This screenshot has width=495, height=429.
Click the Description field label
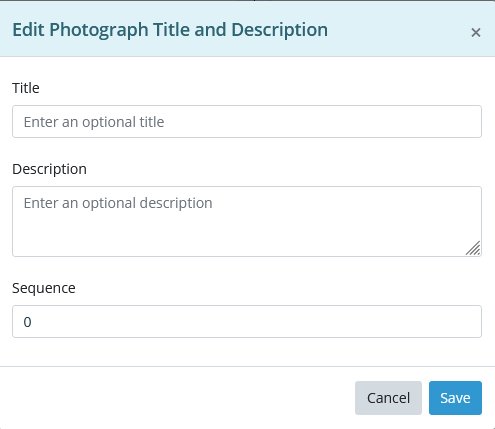[49, 169]
